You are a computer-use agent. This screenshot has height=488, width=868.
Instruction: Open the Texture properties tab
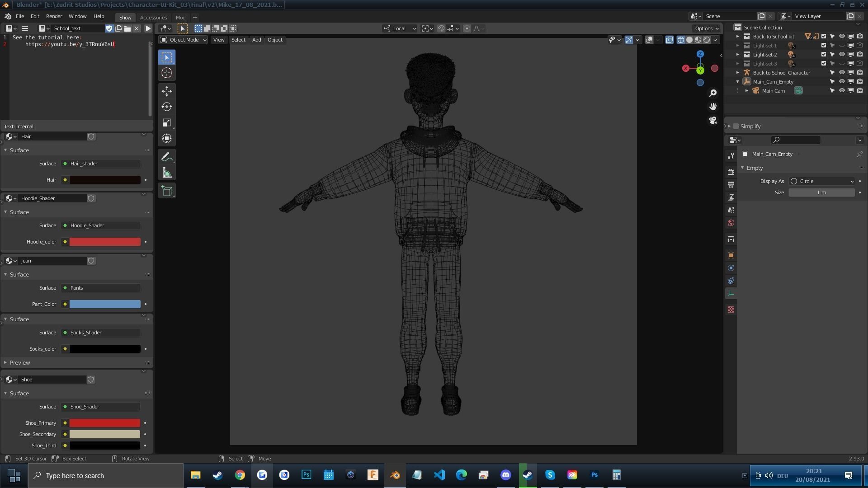(731, 310)
